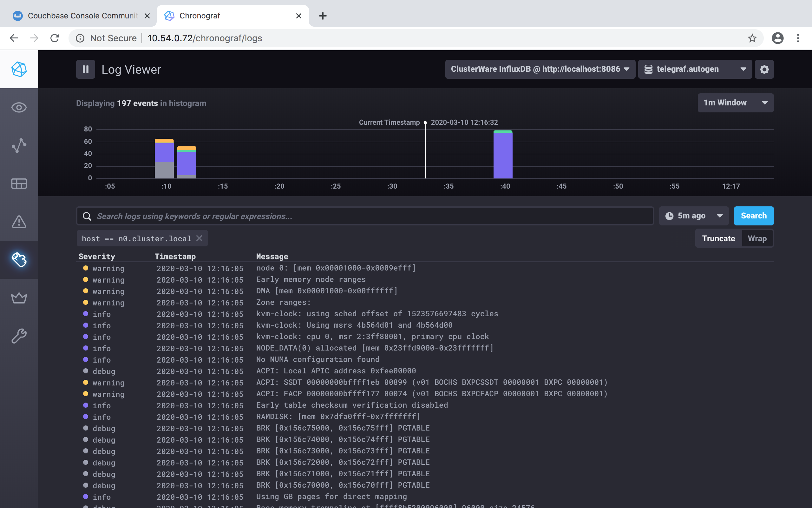The width and height of the screenshot is (812, 508).
Task: Click the Message column header
Action: (x=272, y=256)
